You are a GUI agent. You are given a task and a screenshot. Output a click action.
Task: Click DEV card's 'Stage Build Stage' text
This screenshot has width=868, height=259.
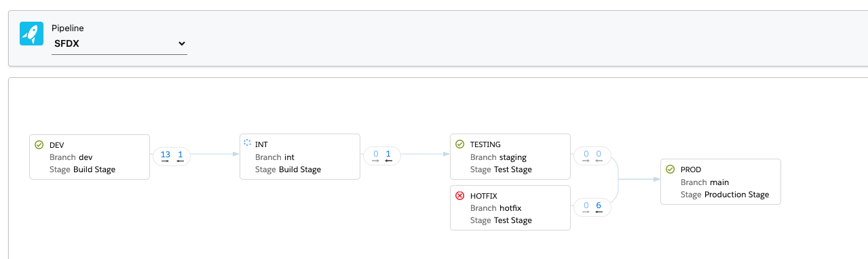[x=83, y=170]
